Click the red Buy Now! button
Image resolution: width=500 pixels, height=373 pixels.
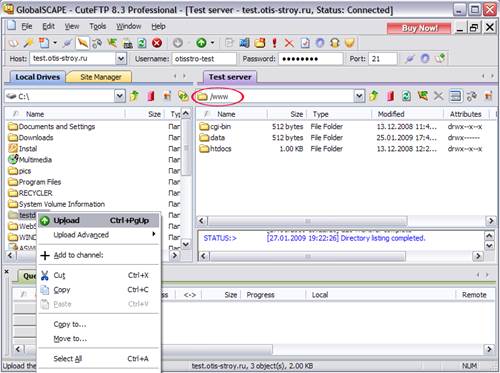click(419, 28)
